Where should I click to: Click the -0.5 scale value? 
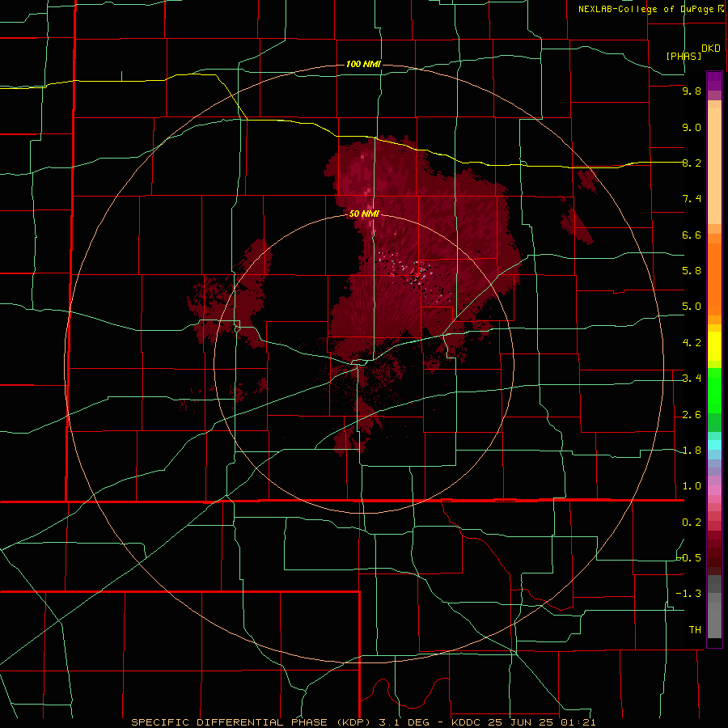click(x=689, y=558)
